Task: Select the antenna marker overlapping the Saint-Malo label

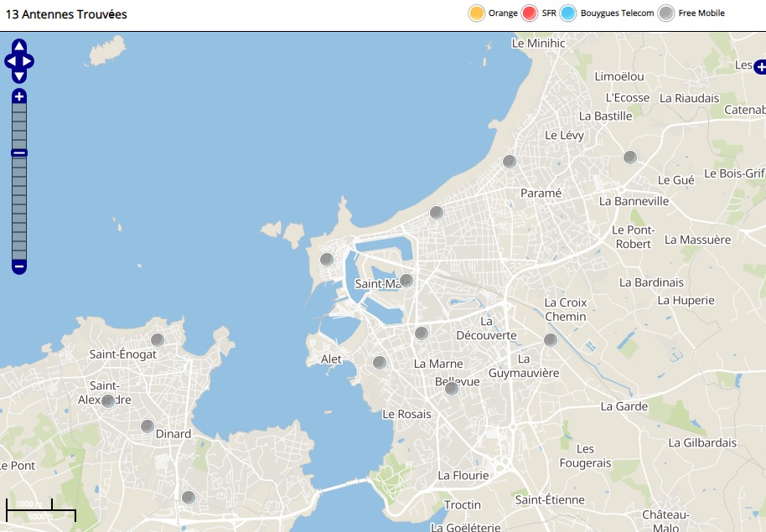Action: [x=406, y=281]
